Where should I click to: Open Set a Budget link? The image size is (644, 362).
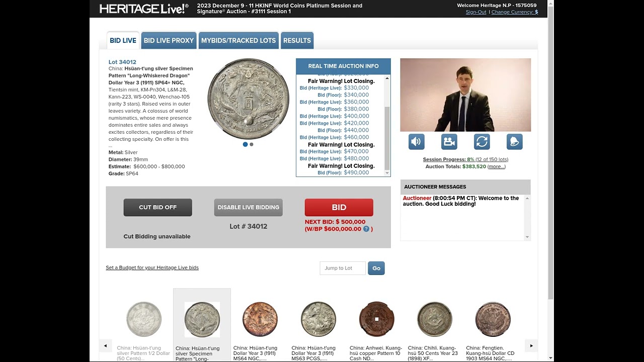pyautogui.click(x=152, y=267)
